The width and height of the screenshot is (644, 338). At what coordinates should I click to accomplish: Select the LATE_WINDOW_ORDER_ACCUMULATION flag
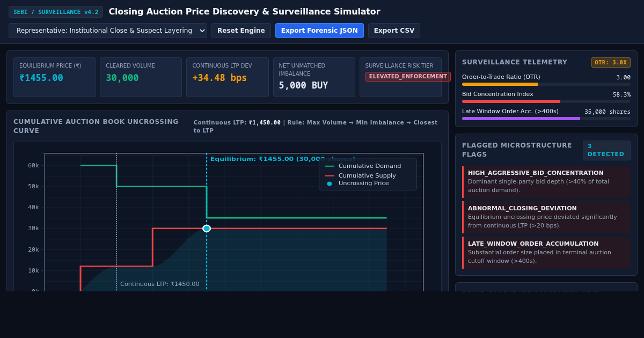[x=546, y=253]
